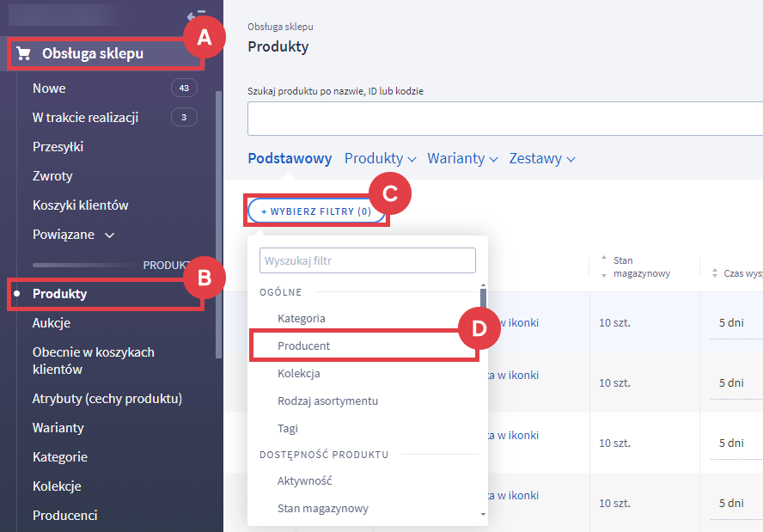763x532 pixels.
Task: Open the Produkty tab dropdown
Action: [x=380, y=158]
